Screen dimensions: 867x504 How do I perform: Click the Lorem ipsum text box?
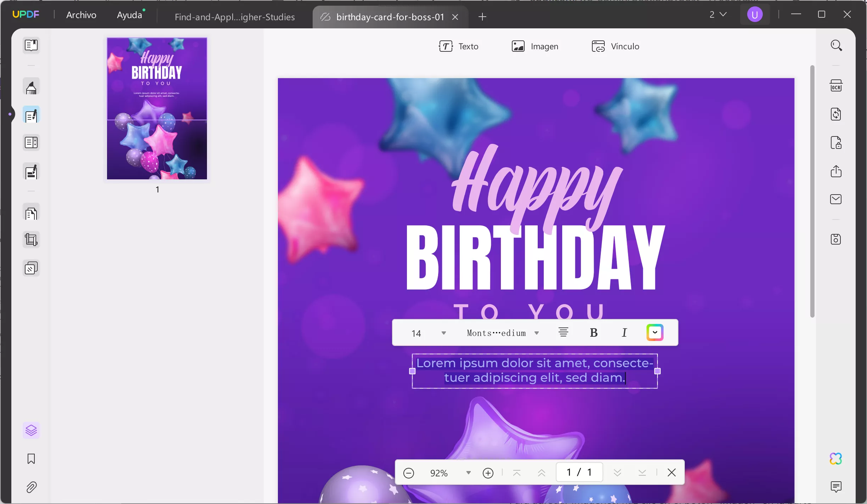pos(535,371)
